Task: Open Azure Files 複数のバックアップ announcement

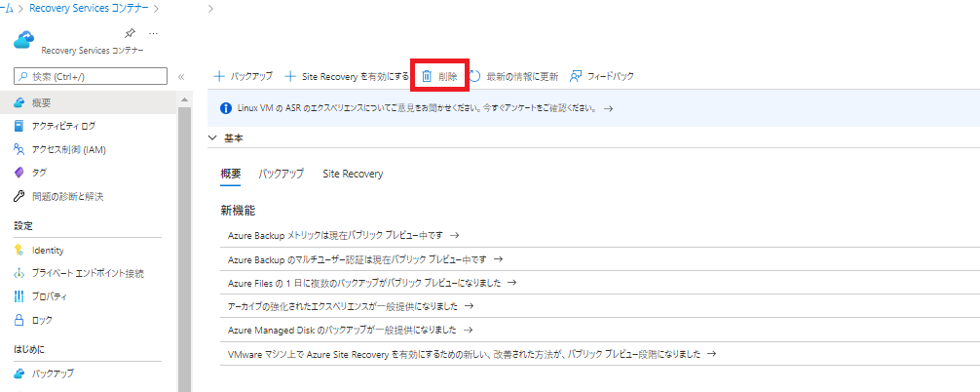Action: pos(365,282)
